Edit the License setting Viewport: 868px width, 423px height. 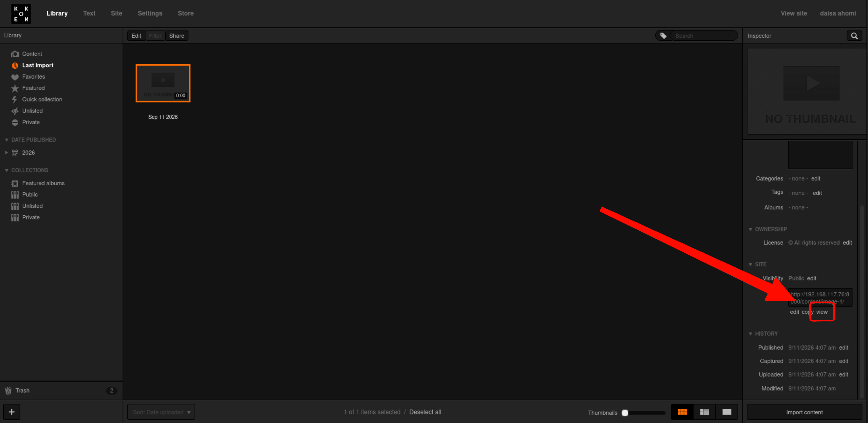(847, 243)
